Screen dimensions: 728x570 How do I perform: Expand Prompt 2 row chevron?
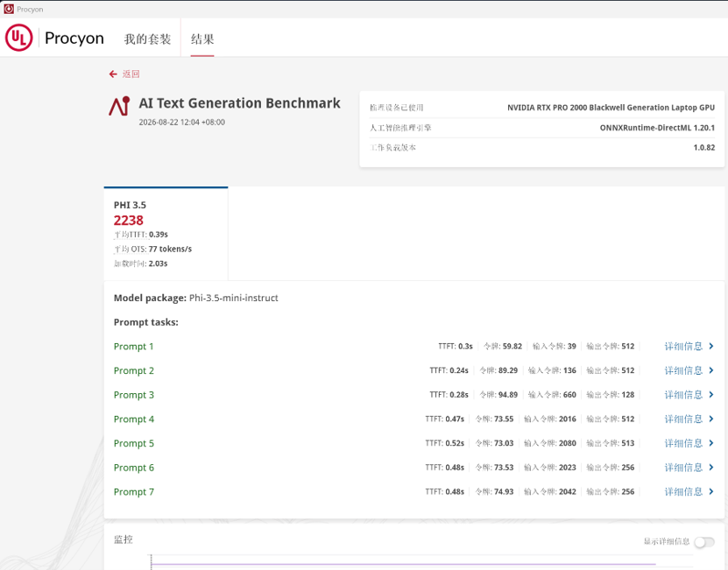point(710,370)
